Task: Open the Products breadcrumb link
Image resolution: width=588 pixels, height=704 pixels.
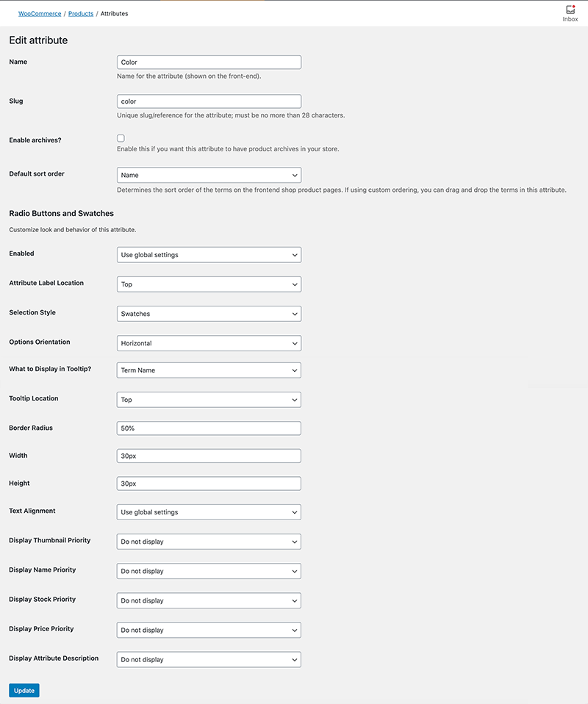Action: click(81, 14)
